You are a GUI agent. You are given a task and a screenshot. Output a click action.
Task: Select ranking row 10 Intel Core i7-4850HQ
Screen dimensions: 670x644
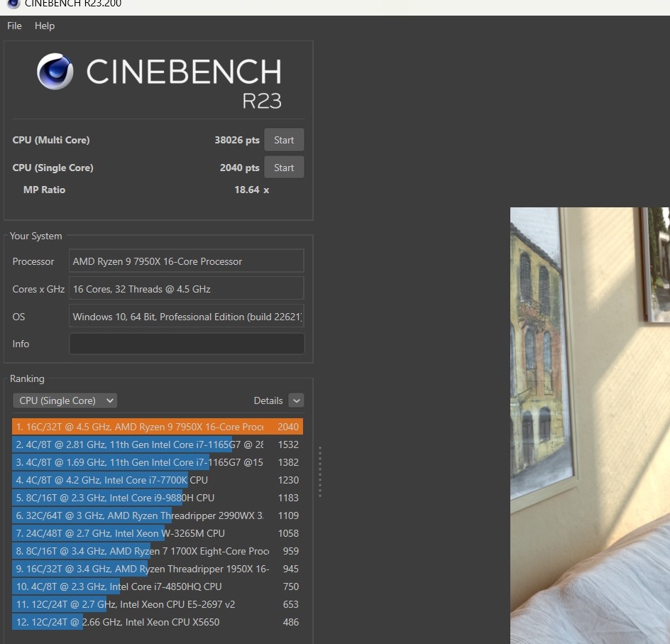coord(158,586)
